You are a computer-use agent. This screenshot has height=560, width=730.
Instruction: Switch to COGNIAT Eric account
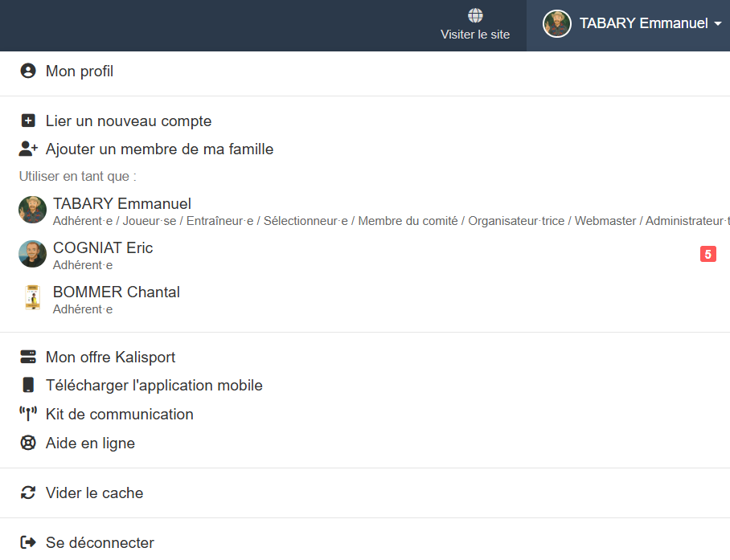(x=103, y=248)
